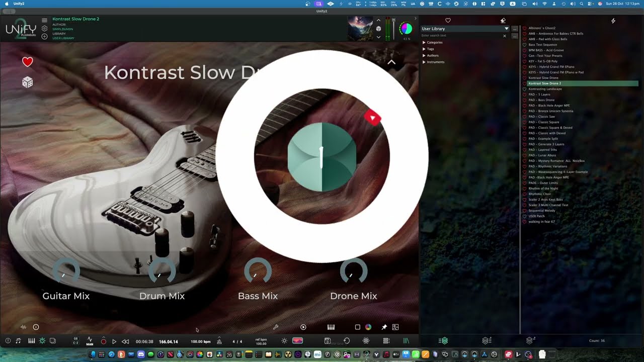Click the 100.00 bpm tempo field
The height and width of the screenshot is (362, 644).
coord(201,341)
